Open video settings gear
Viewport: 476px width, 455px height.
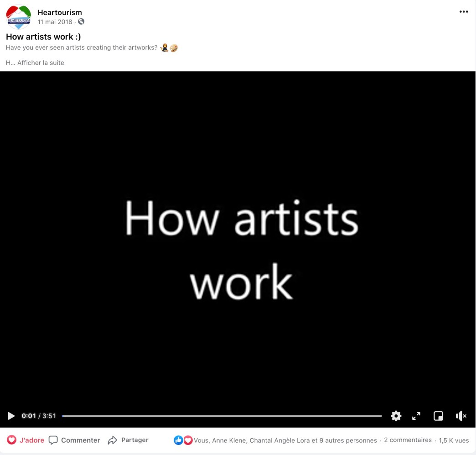click(396, 416)
